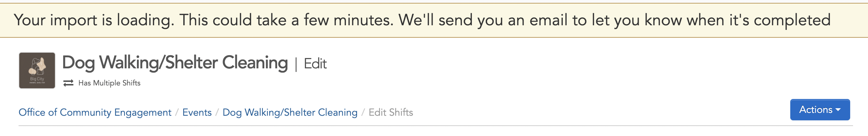868x136 pixels.
Task: Click the import loading notification banner
Action: pos(434,20)
